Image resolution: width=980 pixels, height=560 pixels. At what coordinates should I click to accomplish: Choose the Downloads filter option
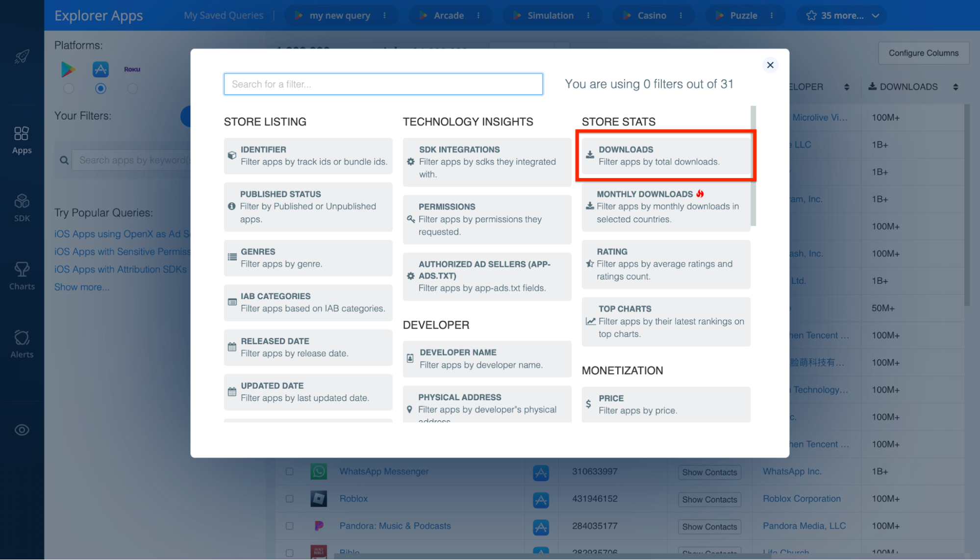(x=665, y=155)
